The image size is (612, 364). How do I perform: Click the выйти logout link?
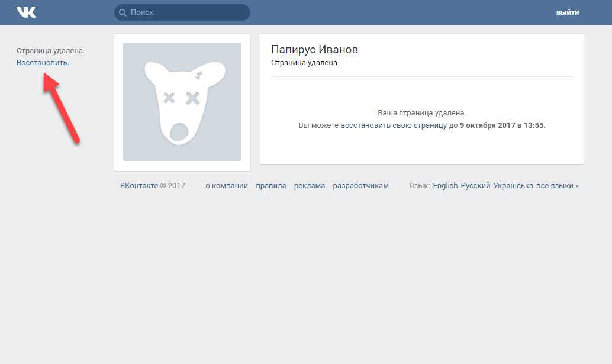pos(568,12)
